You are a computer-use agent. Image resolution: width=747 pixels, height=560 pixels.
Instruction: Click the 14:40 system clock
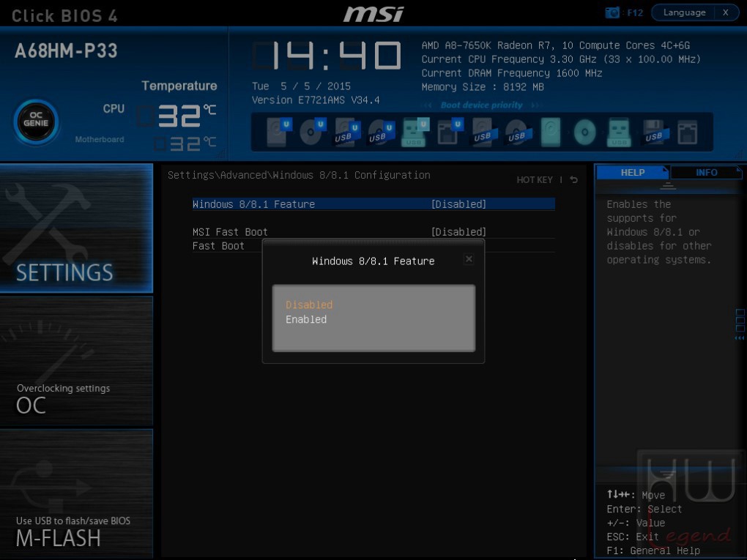(x=327, y=56)
